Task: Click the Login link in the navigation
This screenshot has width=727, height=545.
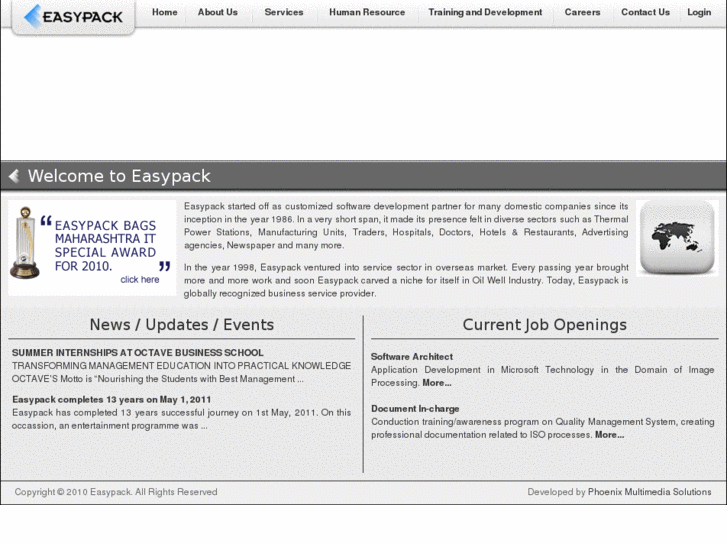Action: pos(699,13)
